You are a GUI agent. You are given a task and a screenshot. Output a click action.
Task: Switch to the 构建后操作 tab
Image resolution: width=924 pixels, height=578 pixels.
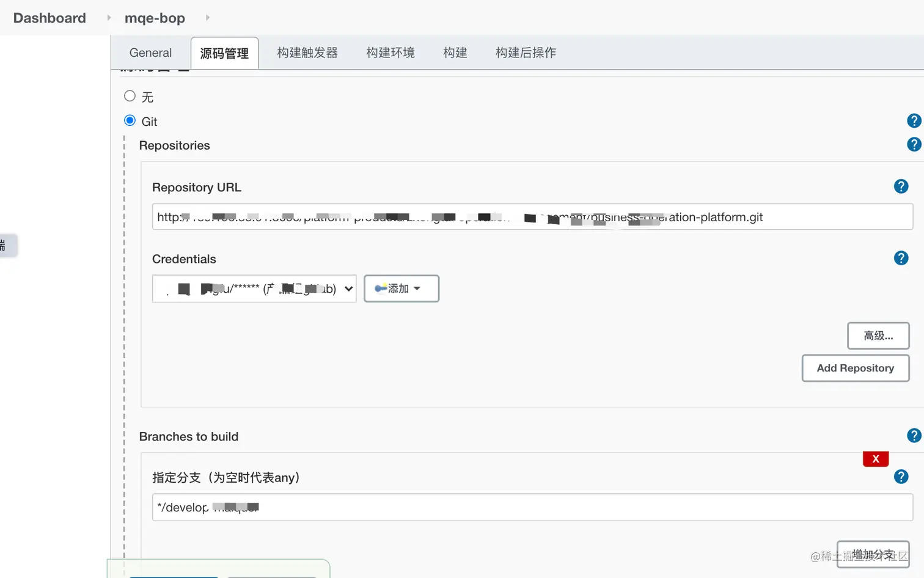[525, 53]
